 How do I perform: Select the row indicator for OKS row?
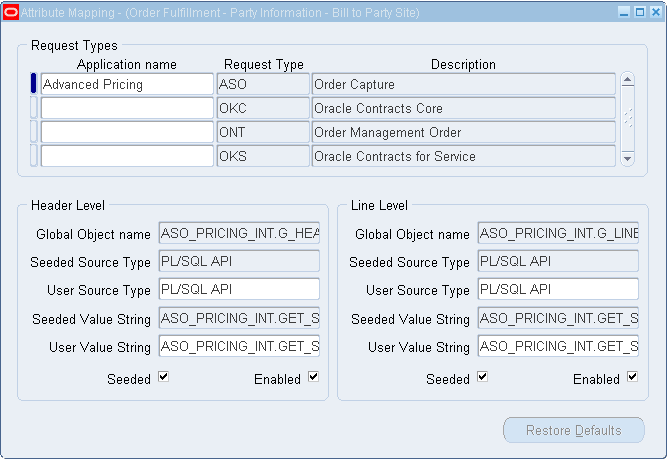click(34, 156)
